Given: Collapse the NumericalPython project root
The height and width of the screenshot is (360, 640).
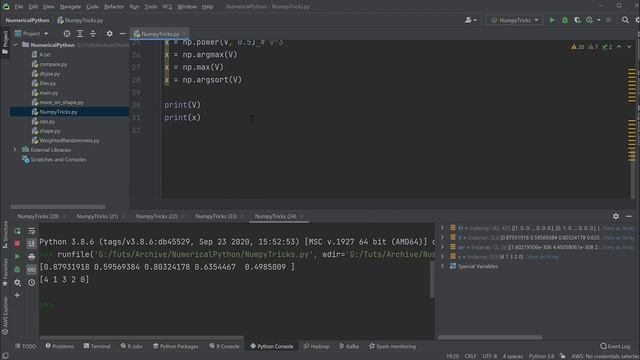Looking at the screenshot, I should tap(15, 45).
